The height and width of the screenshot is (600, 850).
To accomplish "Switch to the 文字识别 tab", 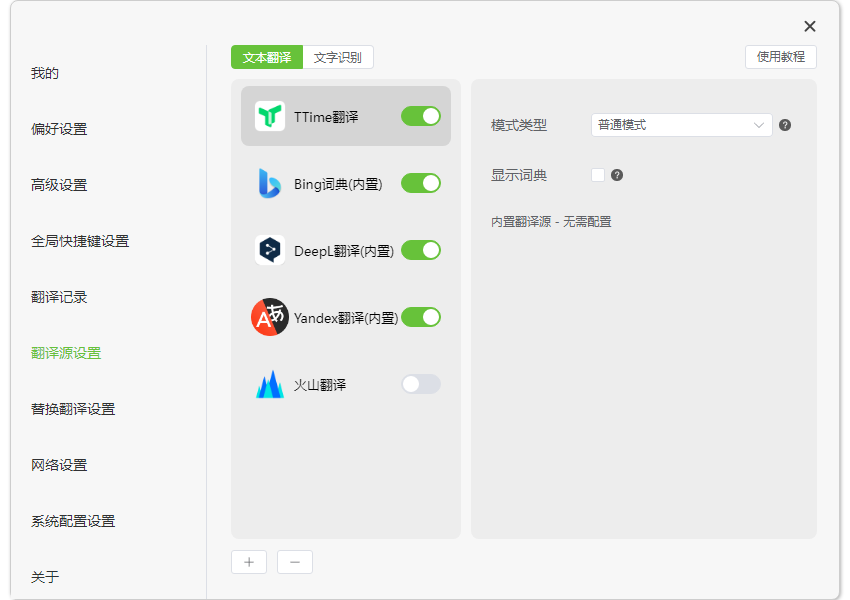I will coord(339,57).
